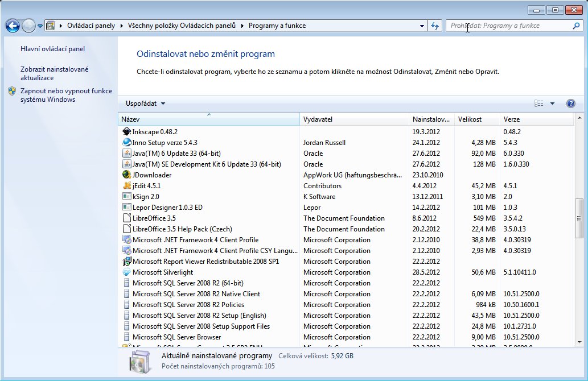
Task: Click the LibreOffice 3.5 document icon
Action: (127, 218)
